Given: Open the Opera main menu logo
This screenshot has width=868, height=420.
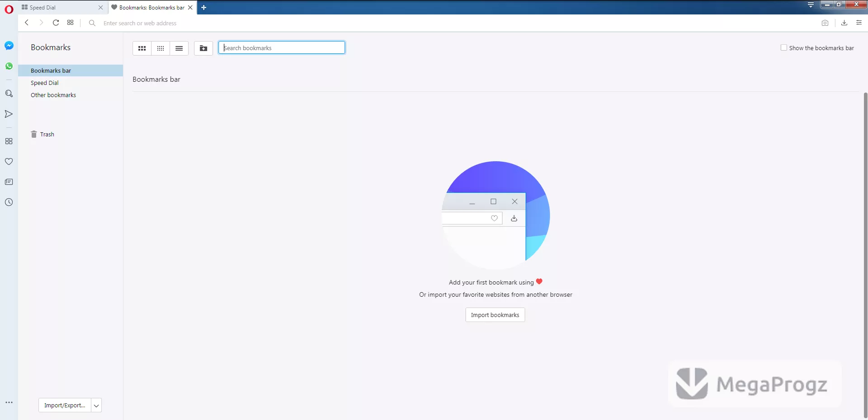Looking at the screenshot, I should [9, 9].
